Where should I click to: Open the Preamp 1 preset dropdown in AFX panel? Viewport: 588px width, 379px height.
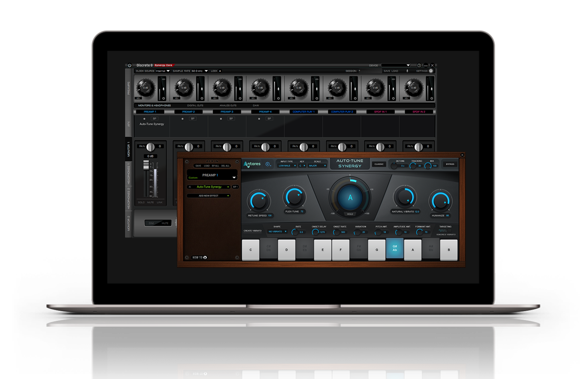[212, 175]
